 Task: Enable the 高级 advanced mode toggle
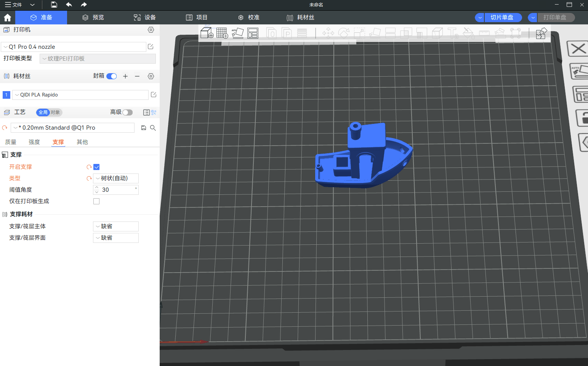tap(127, 112)
